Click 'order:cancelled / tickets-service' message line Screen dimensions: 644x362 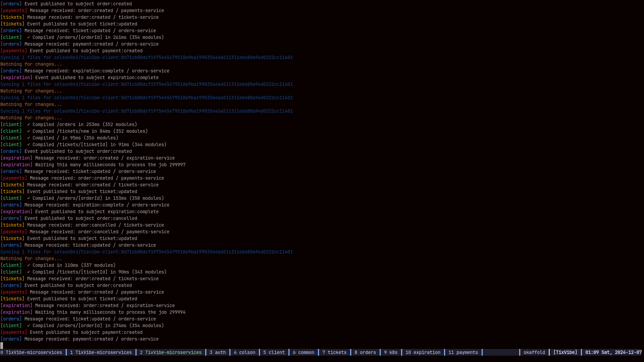pos(82,225)
